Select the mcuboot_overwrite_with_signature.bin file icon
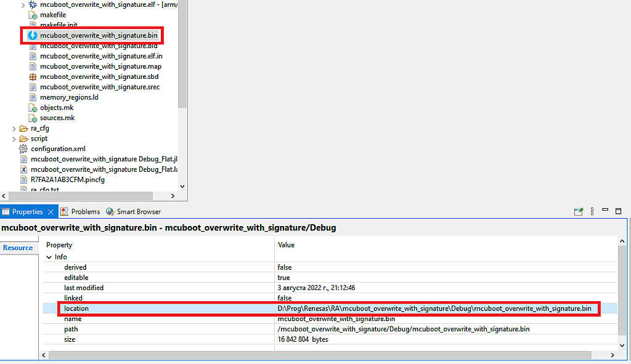This screenshot has width=631, height=364. pyautogui.click(x=33, y=35)
